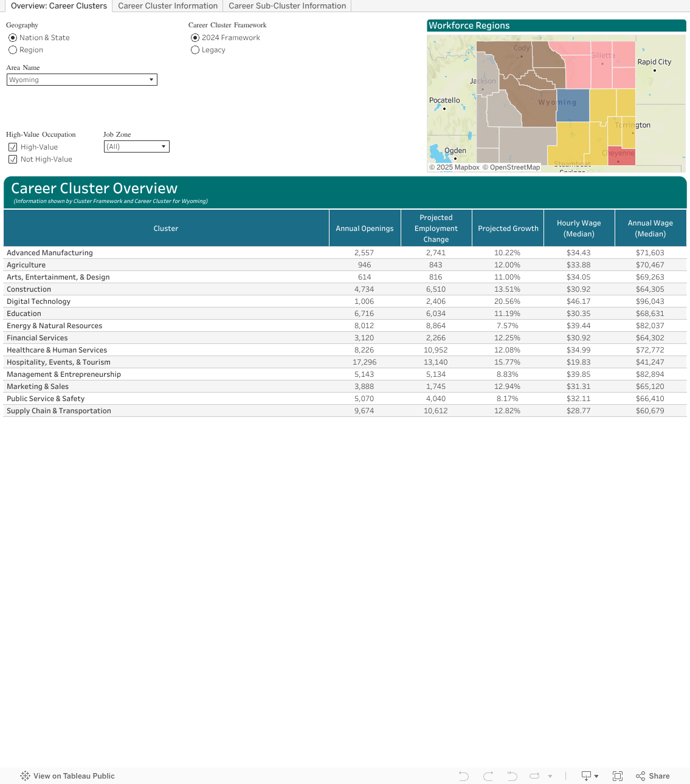Select the Digital Technology cluster row
This screenshot has height=784, width=690.
coord(345,301)
